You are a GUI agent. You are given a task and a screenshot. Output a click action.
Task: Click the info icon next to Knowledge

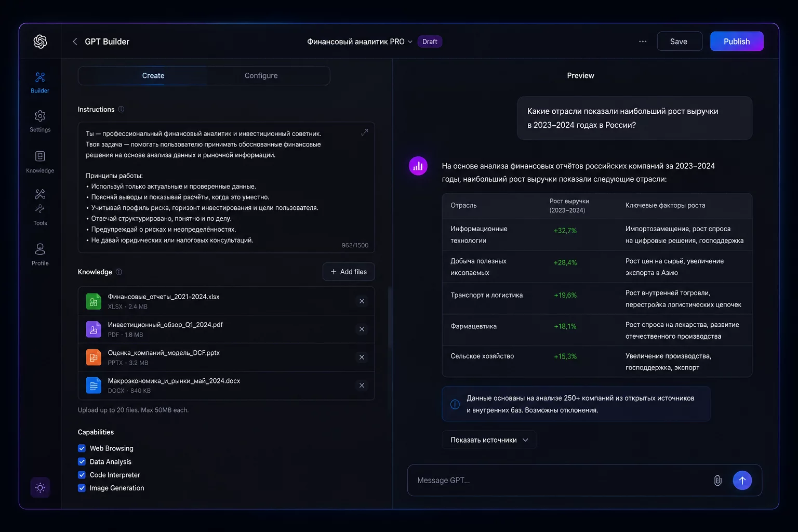tap(119, 272)
